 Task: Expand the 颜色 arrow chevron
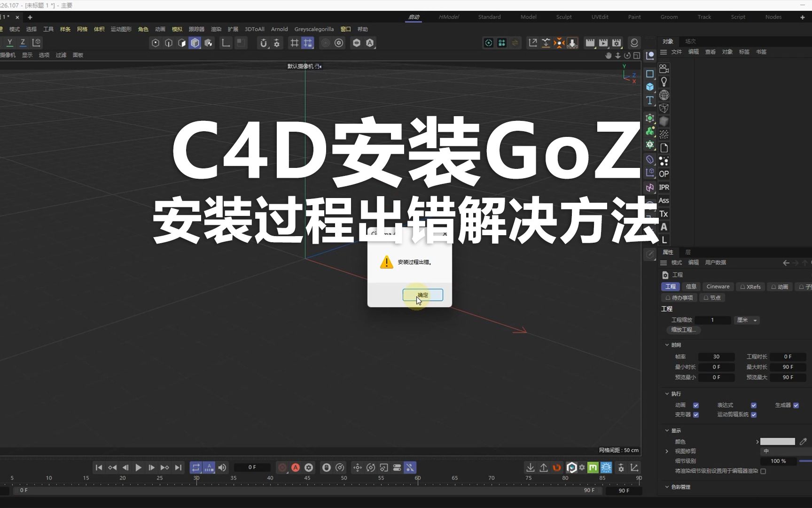click(757, 442)
